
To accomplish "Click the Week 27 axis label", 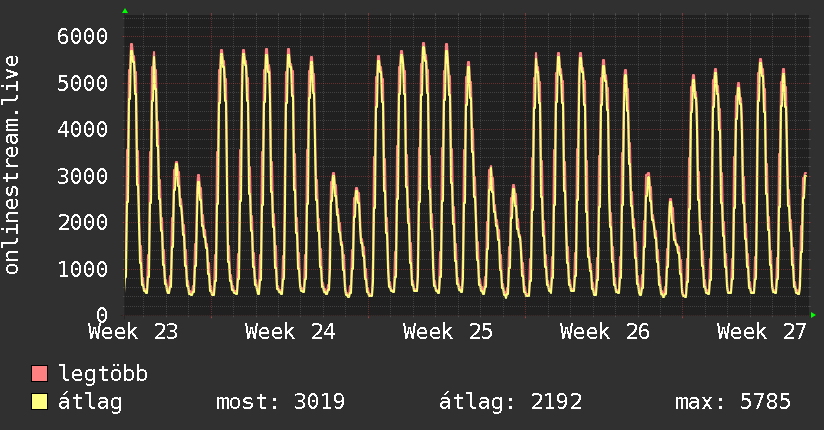I will [x=761, y=332].
